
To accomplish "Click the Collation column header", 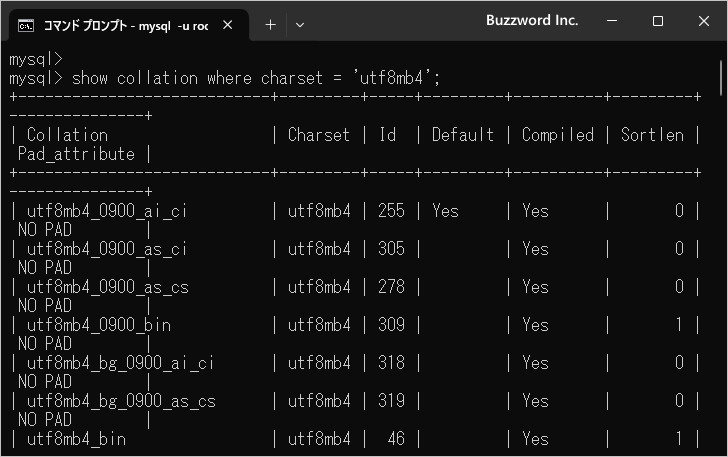I will 67,135.
